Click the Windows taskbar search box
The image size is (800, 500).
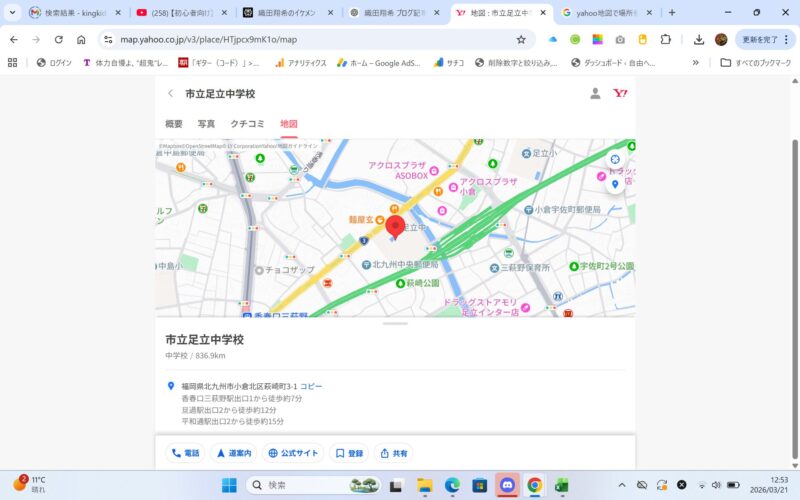tap(300, 485)
